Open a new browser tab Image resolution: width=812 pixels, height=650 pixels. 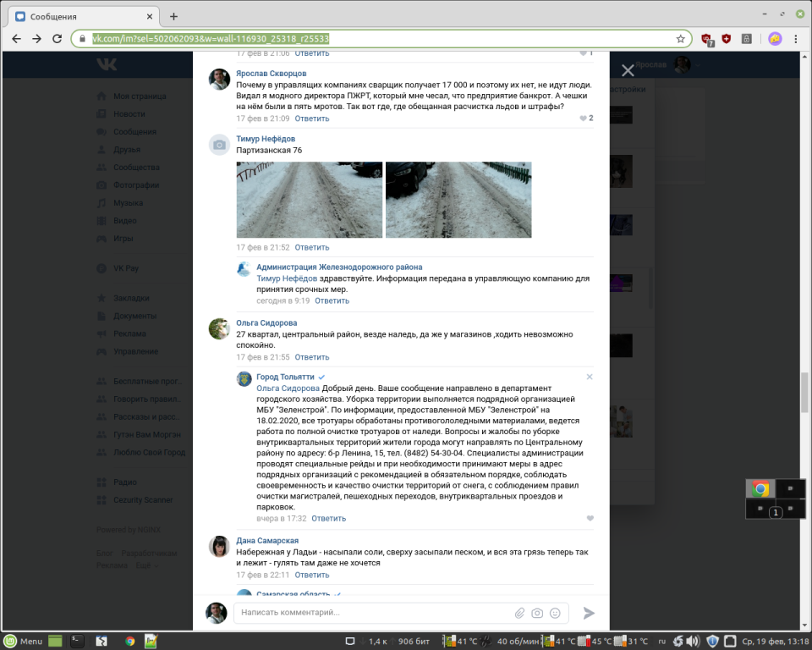(173, 16)
